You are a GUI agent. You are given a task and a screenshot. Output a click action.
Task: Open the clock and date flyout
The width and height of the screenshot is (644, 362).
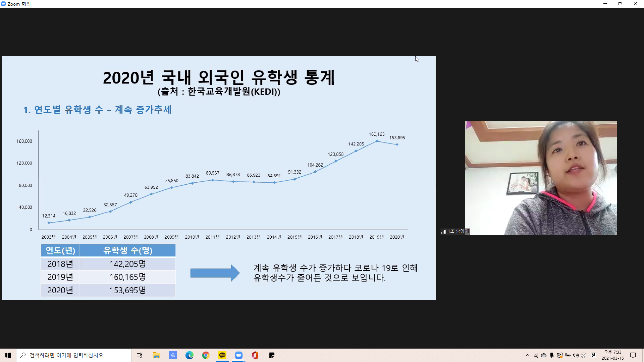pos(612,355)
